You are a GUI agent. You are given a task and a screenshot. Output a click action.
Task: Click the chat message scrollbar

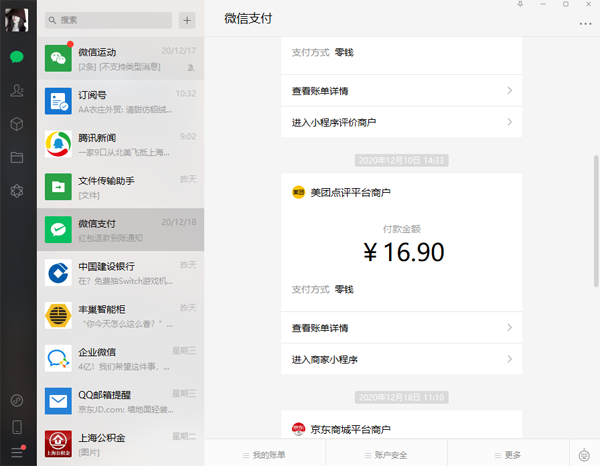pos(596,221)
